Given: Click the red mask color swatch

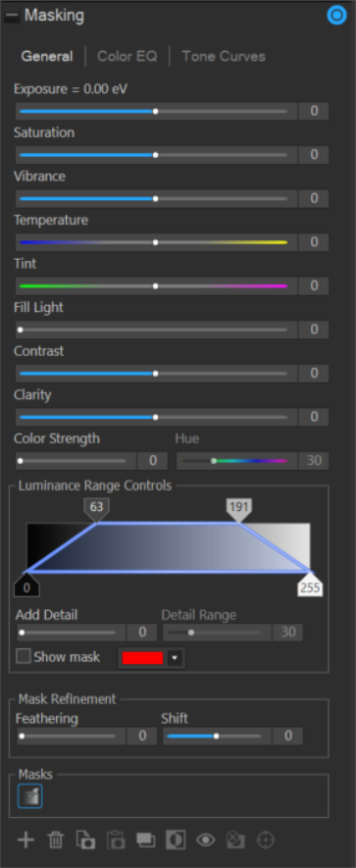Looking at the screenshot, I should [x=143, y=658].
